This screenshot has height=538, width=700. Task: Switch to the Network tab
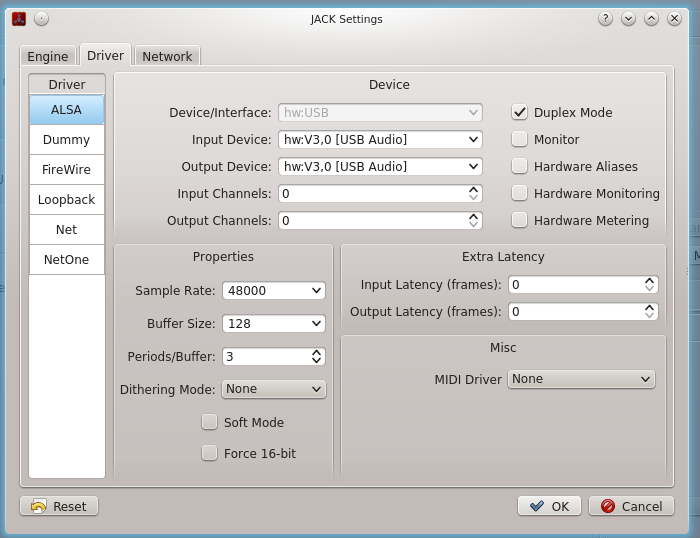tap(167, 57)
